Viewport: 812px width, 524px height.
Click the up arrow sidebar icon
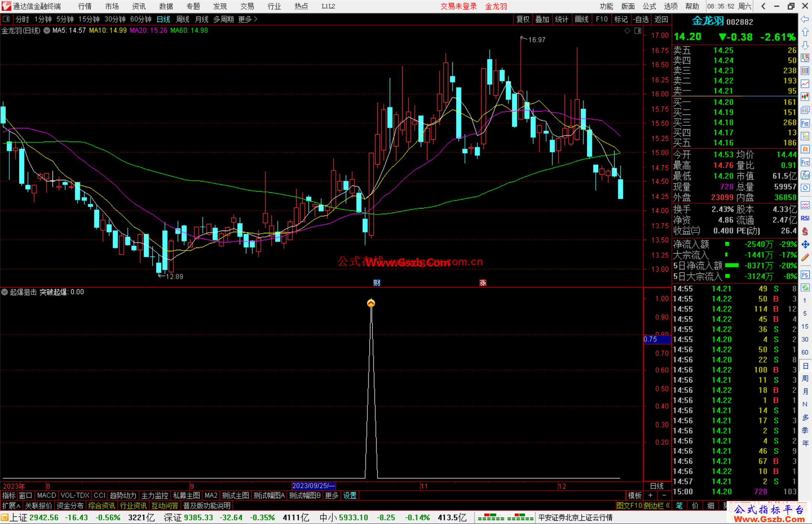[805, 32]
